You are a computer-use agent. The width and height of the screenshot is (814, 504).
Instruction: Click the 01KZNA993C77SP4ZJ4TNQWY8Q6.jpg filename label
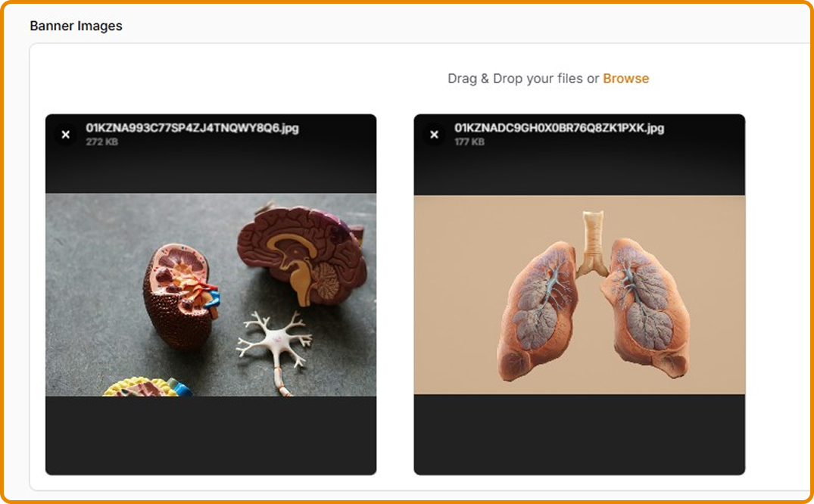point(192,128)
